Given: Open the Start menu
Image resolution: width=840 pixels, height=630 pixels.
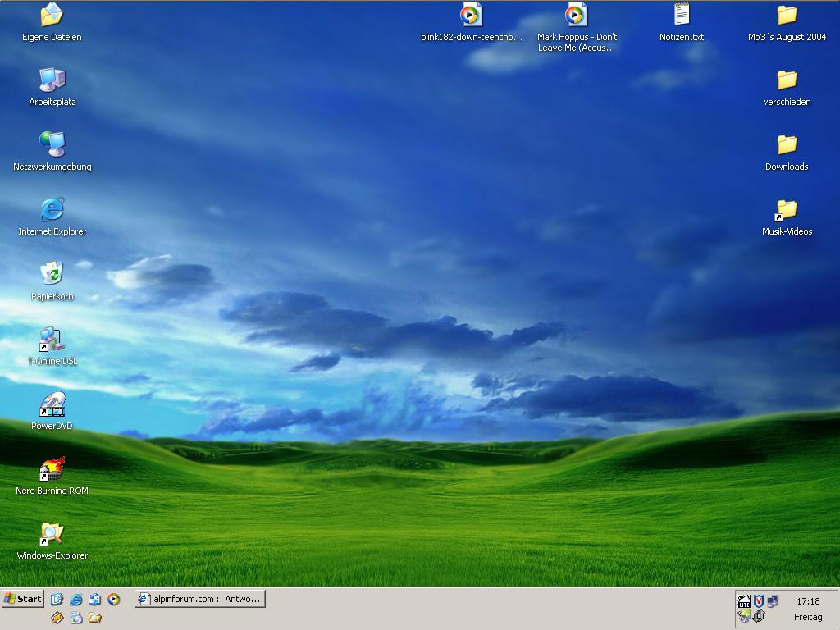Looking at the screenshot, I should pyautogui.click(x=23, y=599).
